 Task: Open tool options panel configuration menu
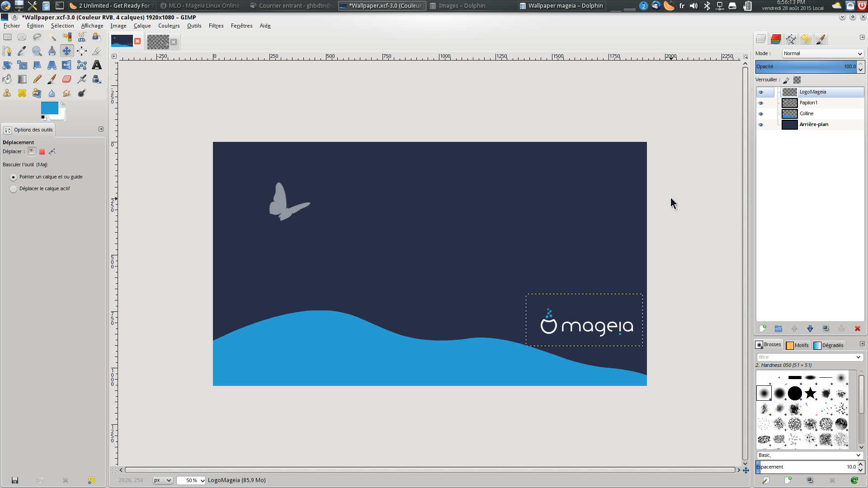click(101, 129)
